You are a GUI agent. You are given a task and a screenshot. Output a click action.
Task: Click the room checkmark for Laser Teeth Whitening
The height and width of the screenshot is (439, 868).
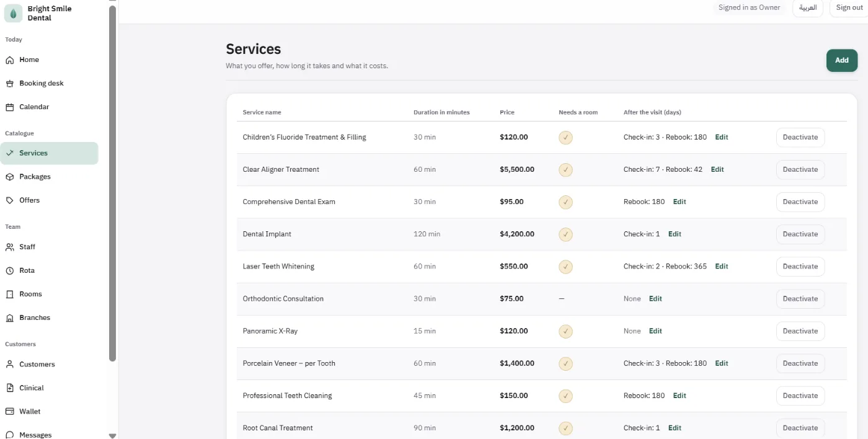(565, 267)
